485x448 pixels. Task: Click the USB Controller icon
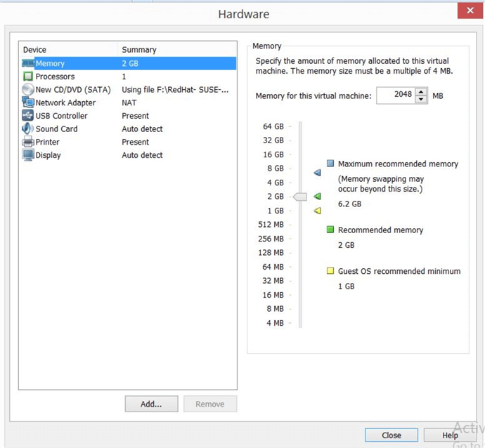click(x=28, y=116)
